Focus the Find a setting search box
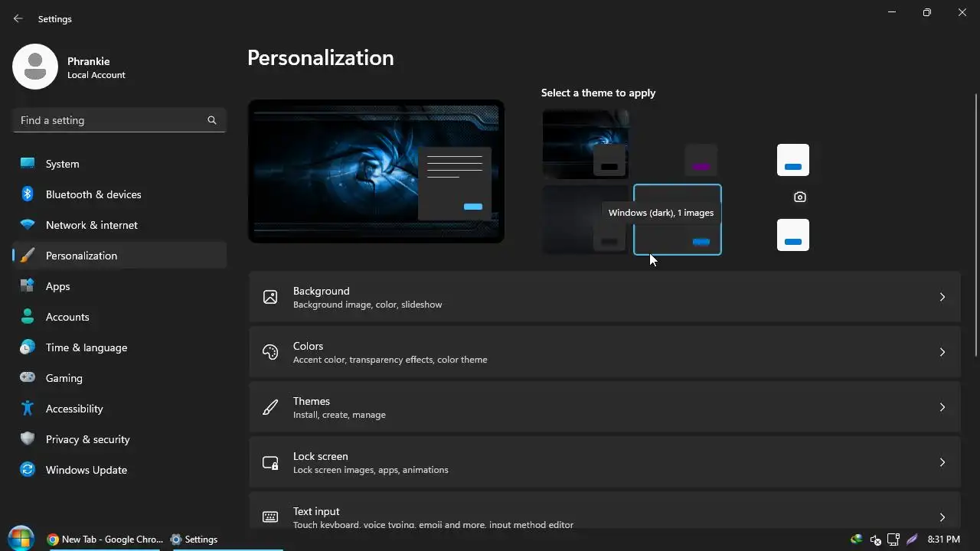Image resolution: width=980 pixels, height=551 pixels. (119, 120)
